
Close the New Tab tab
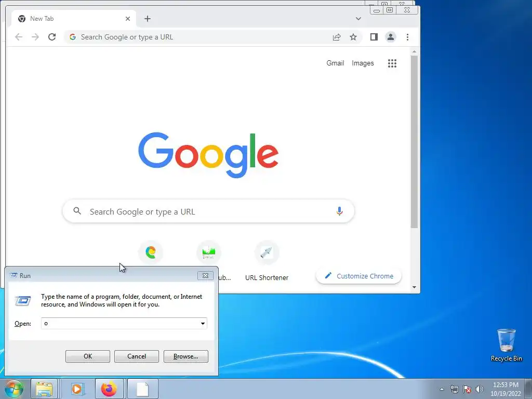coord(128,19)
